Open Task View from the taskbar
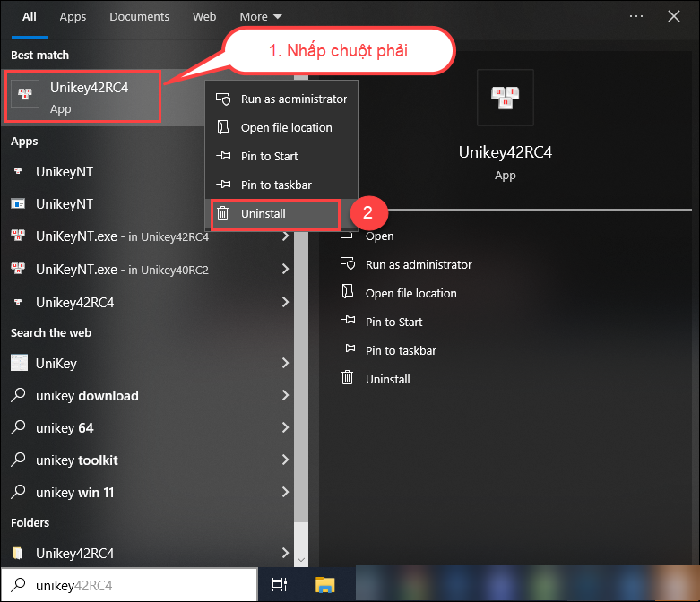This screenshot has height=602, width=700. click(280, 585)
